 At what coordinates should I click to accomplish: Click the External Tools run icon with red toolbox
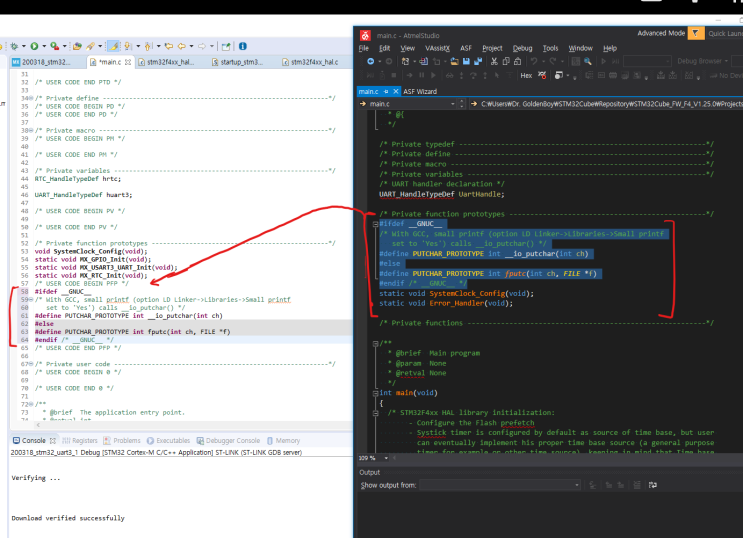click(54, 46)
